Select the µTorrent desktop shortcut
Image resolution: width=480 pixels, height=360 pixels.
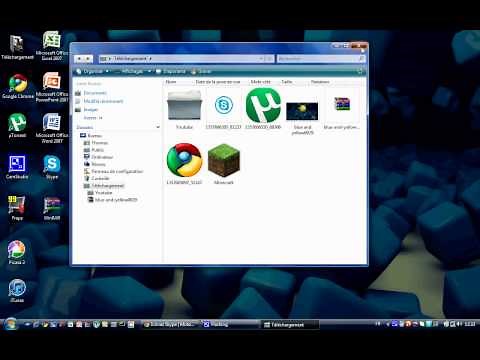pos(17,125)
